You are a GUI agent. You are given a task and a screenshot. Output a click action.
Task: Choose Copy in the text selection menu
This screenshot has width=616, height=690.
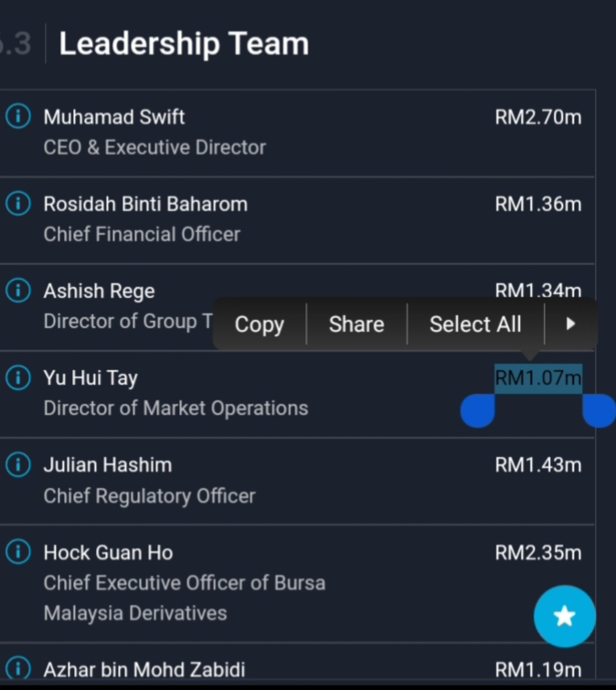259,324
